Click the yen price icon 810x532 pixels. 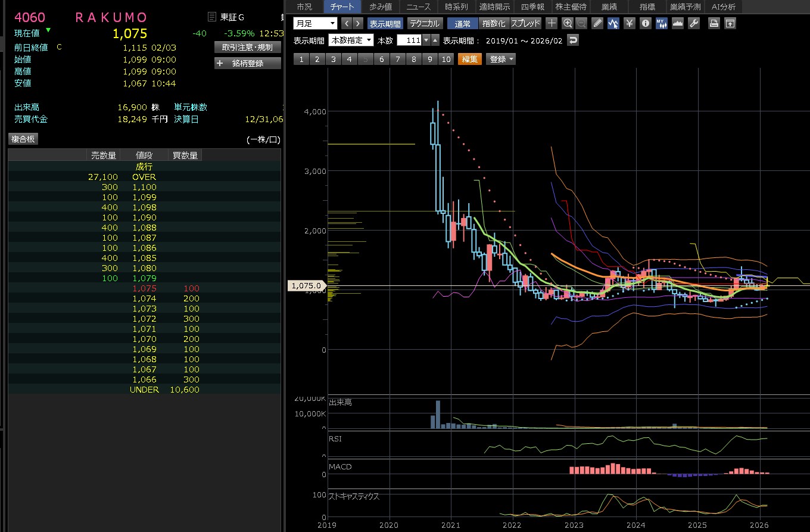click(x=630, y=23)
